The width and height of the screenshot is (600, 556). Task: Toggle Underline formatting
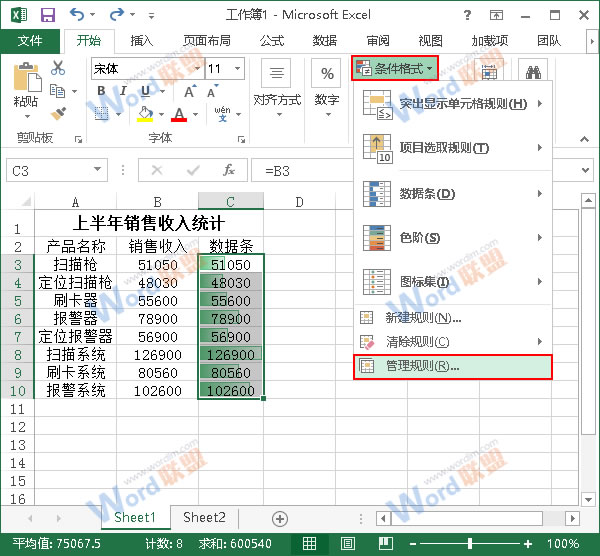147,92
